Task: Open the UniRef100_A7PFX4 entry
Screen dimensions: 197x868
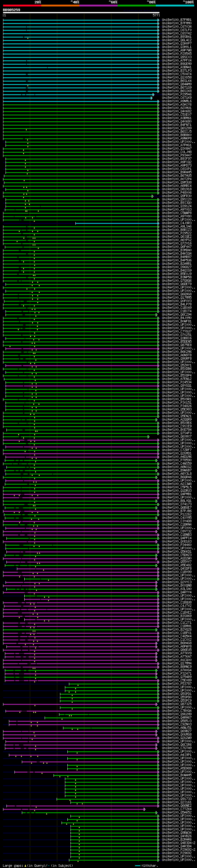Action: [x=176, y=61]
